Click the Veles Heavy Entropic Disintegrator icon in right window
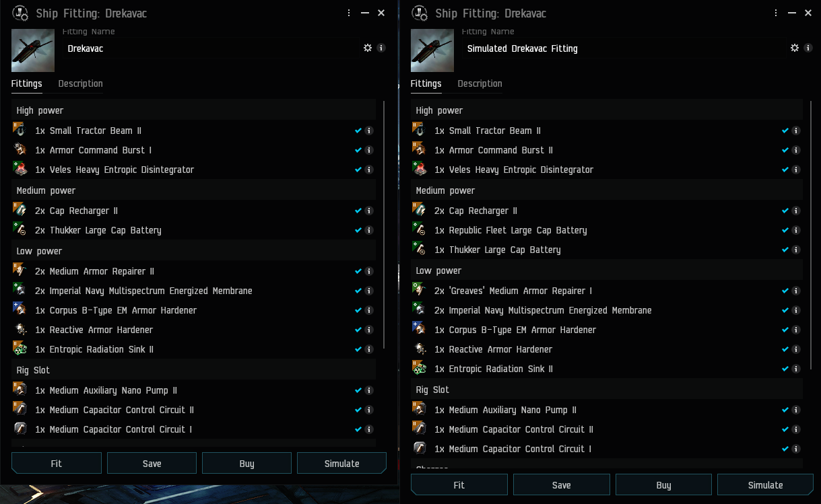Image resolution: width=821 pixels, height=504 pixels. tap(419, 169)
